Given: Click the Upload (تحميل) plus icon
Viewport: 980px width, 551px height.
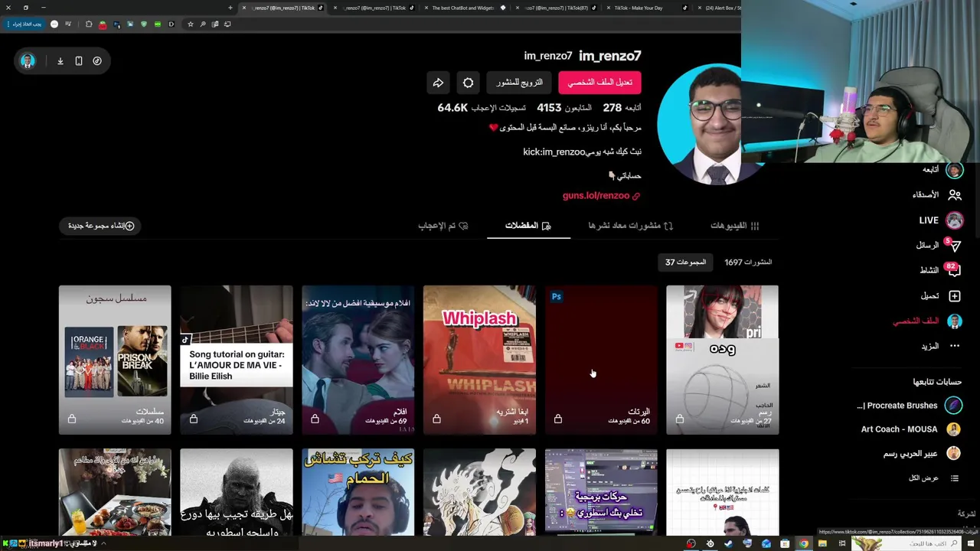Looking at the screenshot, I should (x=955, y=296).
